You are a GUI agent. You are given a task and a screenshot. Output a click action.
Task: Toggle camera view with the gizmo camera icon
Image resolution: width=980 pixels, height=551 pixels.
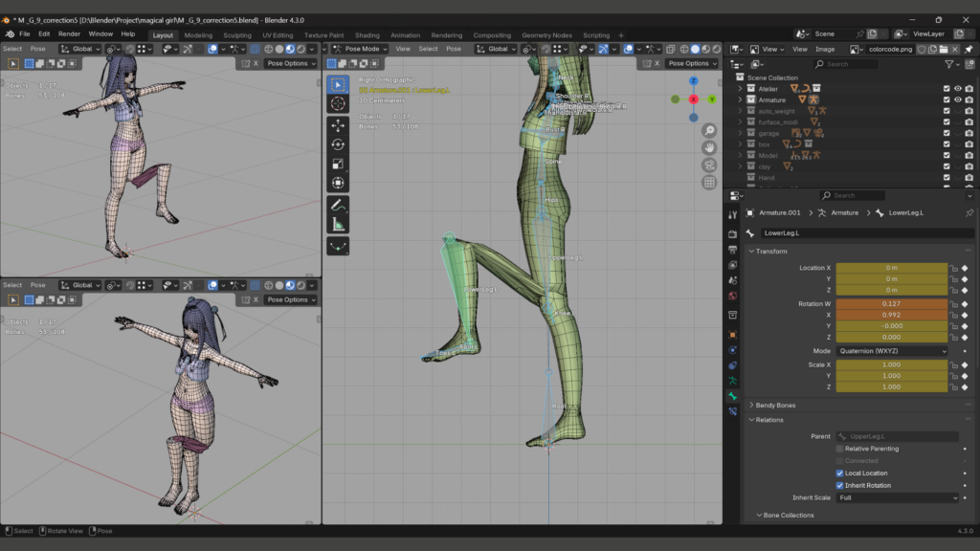(x=709, y=165)
